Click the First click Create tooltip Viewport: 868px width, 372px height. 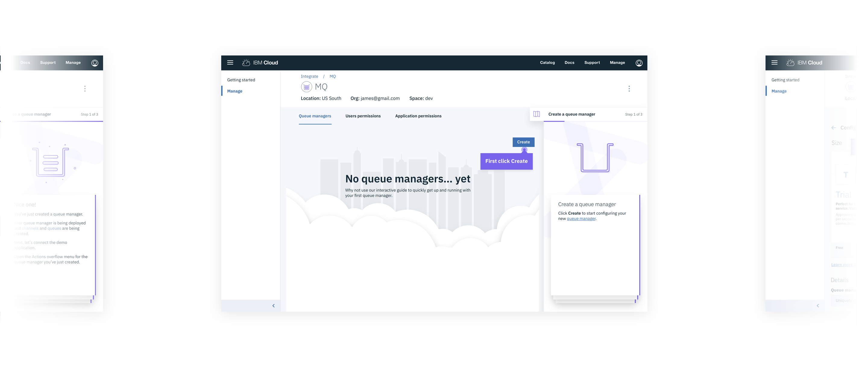pos(506,161)
